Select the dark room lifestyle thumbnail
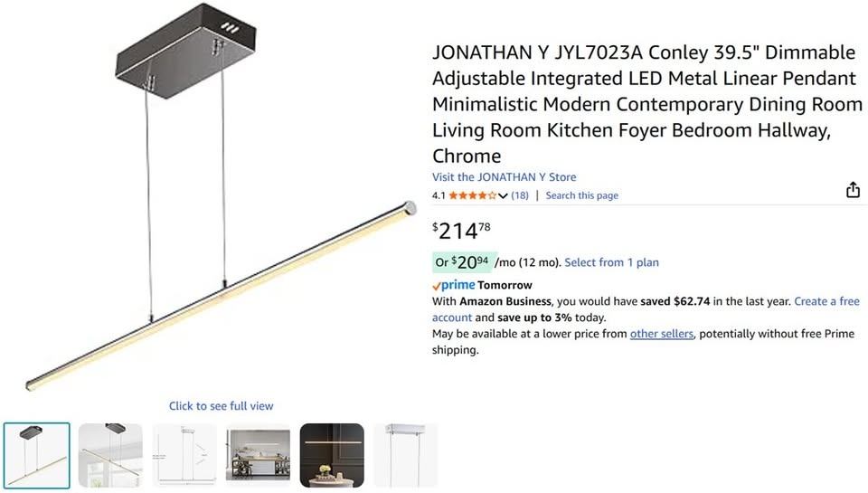Viewport: 868px width, 493px height. pyautogui.click(x=332, y=455)
